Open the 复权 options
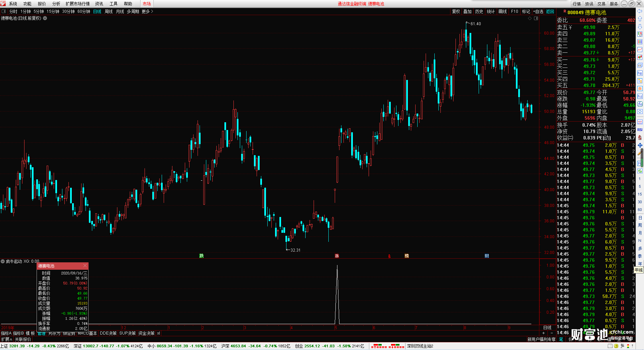The height and width of the screenshot is (350, 644). (456, 11)
